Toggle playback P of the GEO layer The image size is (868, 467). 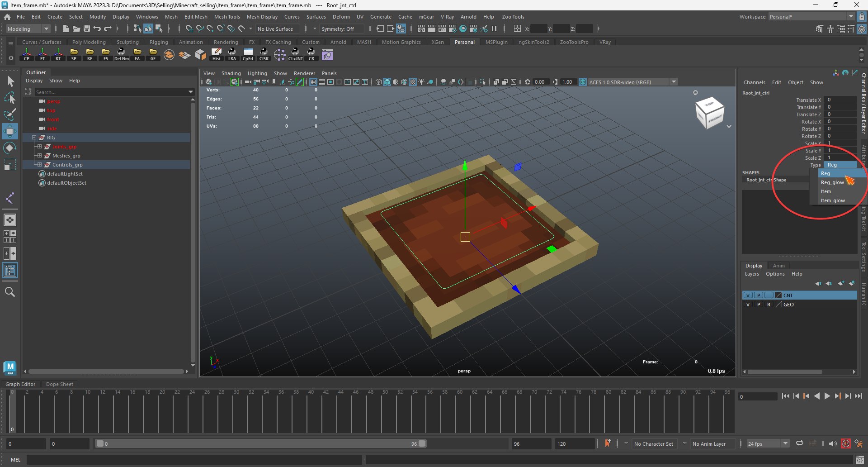[x=759, y=305]
